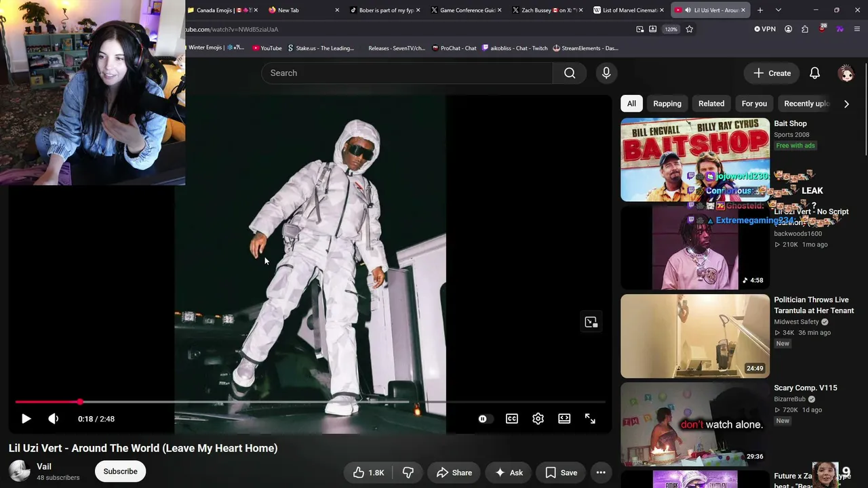Open the video player settings gear
The width and height of the screenshot is (868, 488).
538,419
